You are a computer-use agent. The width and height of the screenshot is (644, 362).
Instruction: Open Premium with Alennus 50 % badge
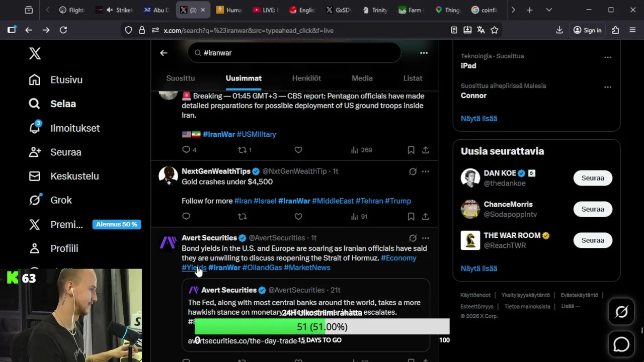tap(85, 224)
